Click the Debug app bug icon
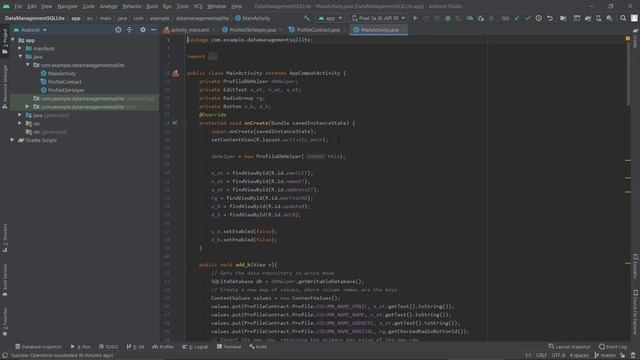This screenshot has width=640, height=360. click(448, 18)
